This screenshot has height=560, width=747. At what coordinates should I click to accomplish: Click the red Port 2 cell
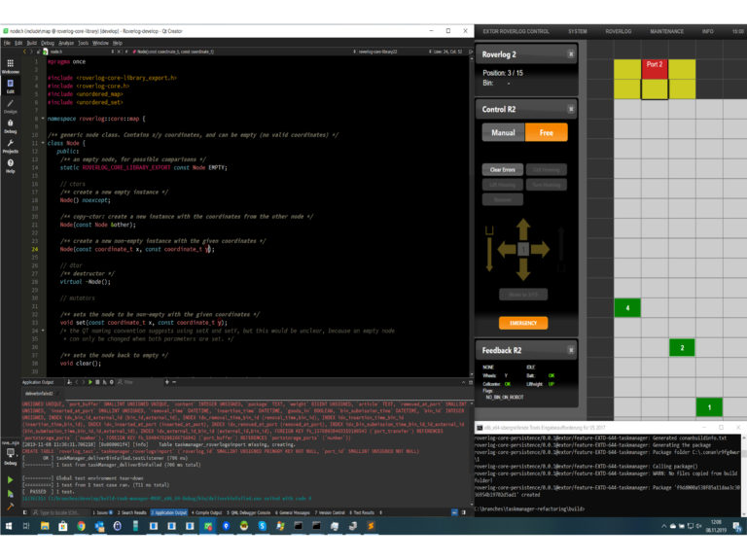[655, 69]
